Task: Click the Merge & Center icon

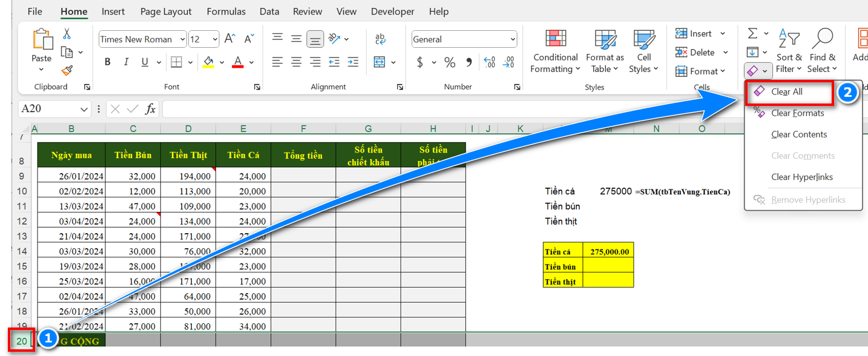Action: click(380, 62)
